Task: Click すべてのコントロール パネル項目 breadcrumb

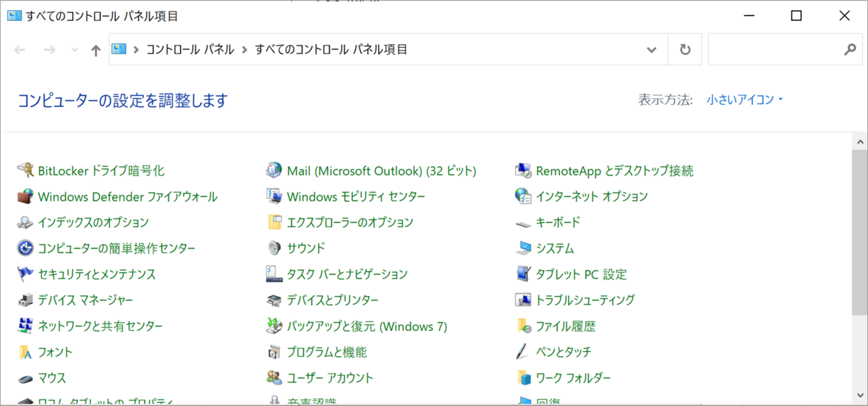Action: (331, 50)
